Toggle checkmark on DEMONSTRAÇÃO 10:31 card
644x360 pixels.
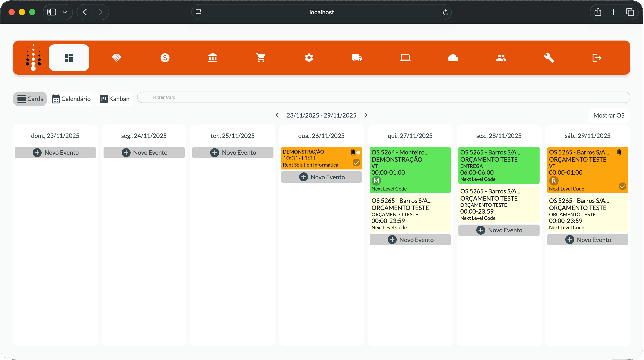click(356, 163)
